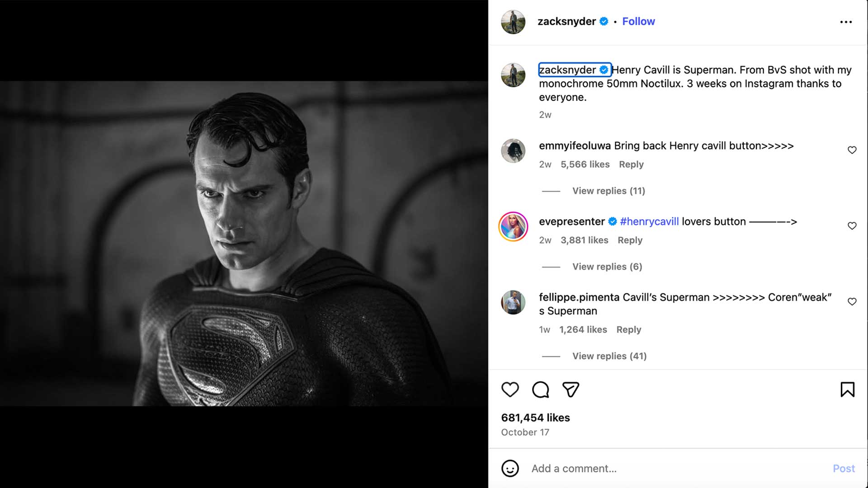Expand View replies (6) under evepresenter's comment

click(x=607, y=267)
